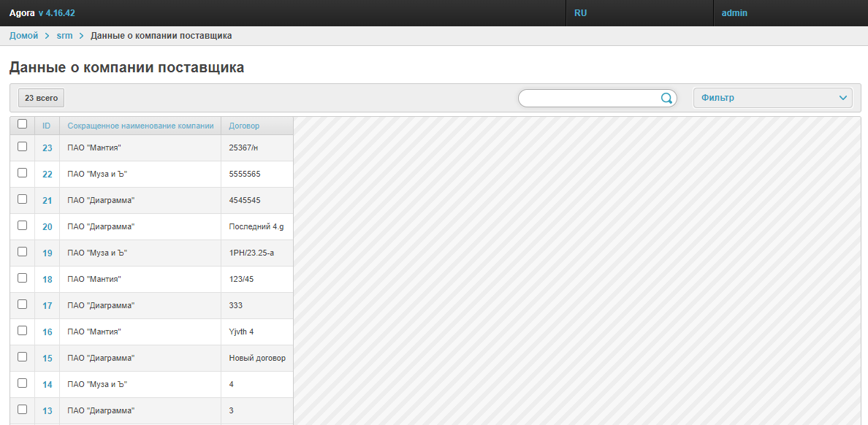The image size is (868, 425).
Task: Open record with ID 19
Action: pos(47,253)
